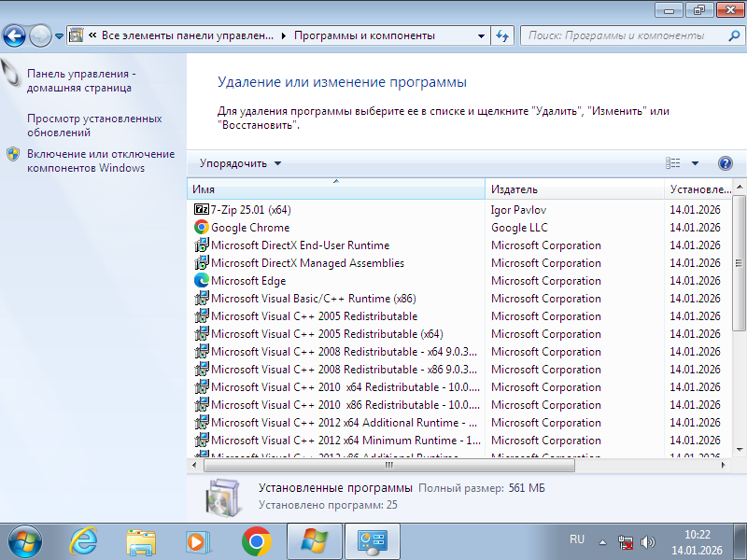Open Панель управления домашняя страница link

81,80
